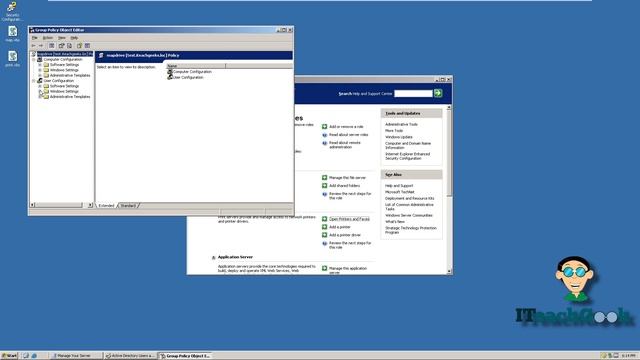640x360 pixels.
Task: Click the Security Configuration desktop icon
Action: [12, 11]
